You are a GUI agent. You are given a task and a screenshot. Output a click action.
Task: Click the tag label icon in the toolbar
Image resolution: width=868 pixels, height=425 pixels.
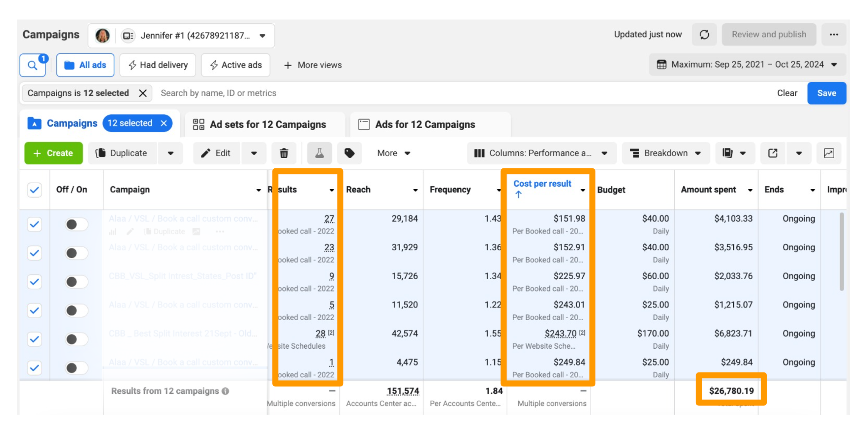pos(350,153)
